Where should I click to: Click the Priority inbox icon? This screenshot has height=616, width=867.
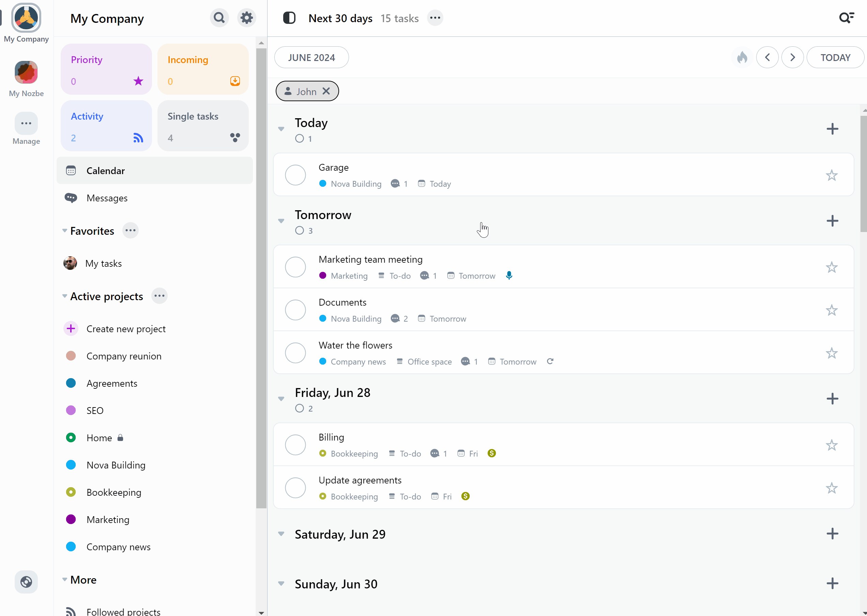(138, 81)
